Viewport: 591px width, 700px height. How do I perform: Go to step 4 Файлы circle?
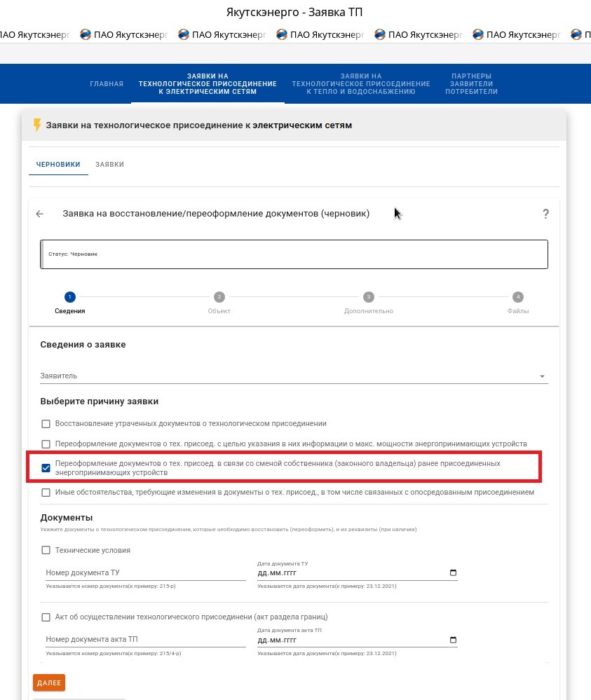pyautogui.click(x=518, y=297)
